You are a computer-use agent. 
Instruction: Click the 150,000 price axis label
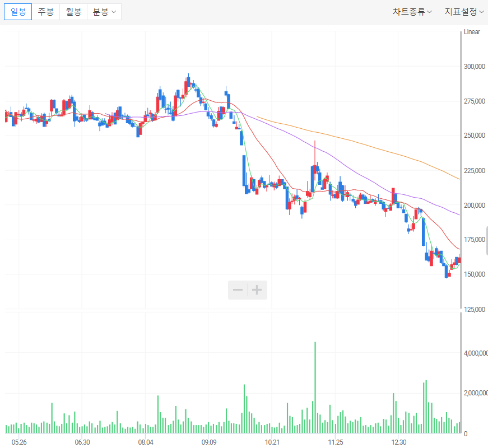pyautogui.click(x=475, y=274)
